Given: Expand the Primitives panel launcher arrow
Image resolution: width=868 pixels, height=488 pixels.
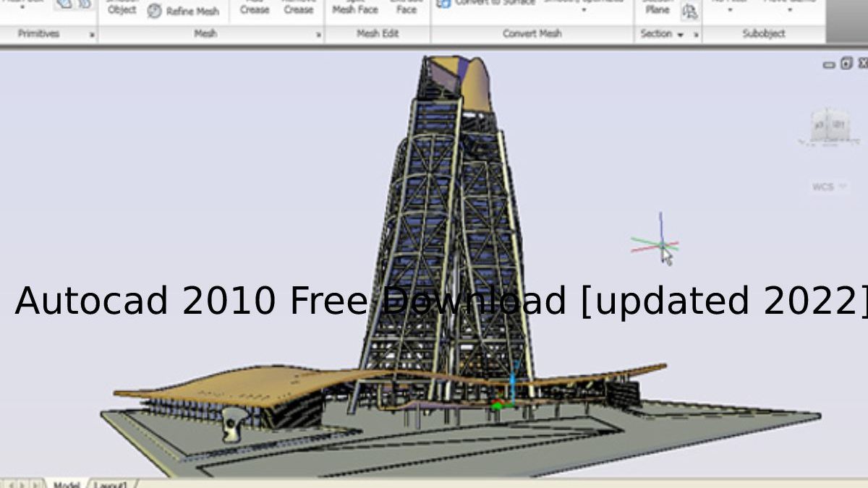Looking at the screenshot, I should pos(92,35).
